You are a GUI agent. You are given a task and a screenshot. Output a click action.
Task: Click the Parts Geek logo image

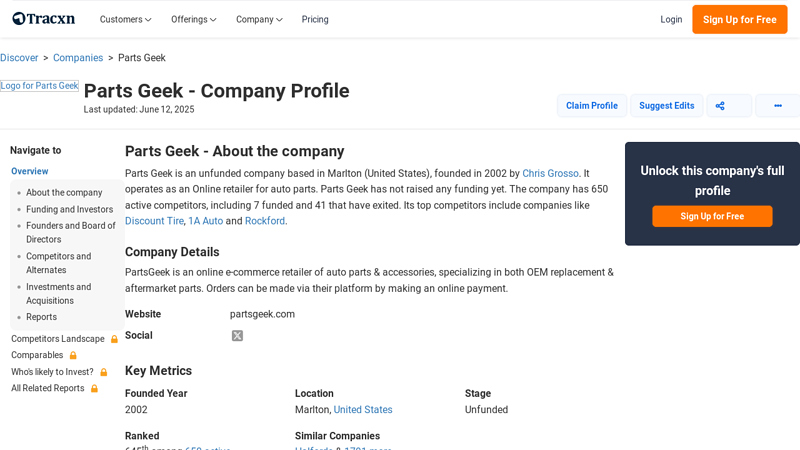click(39, 86)
